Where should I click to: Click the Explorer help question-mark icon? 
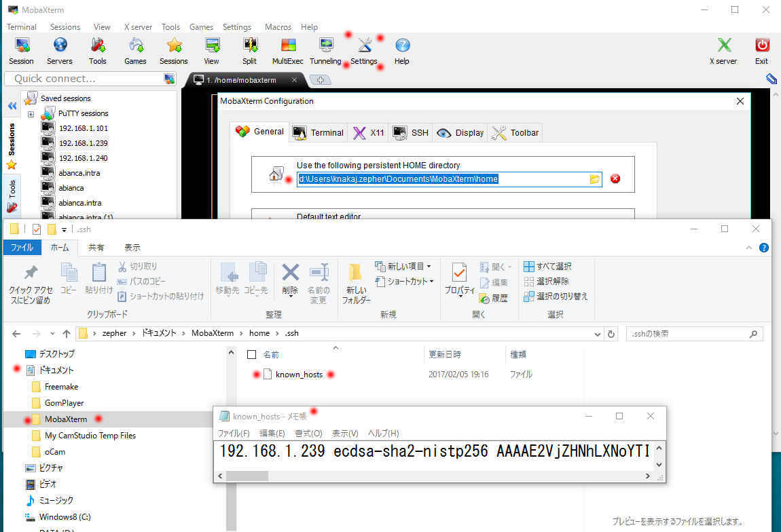coord(763,248)
